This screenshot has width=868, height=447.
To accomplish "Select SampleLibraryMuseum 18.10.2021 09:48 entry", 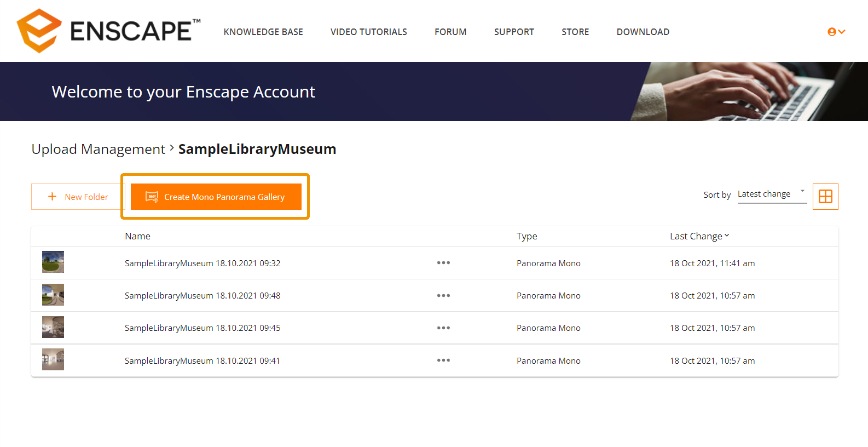I will (x=202, y=296).
